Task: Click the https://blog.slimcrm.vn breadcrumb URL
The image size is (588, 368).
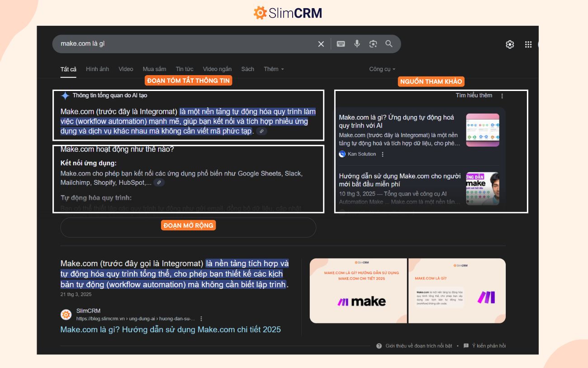Action: click(x=136, y=319)
